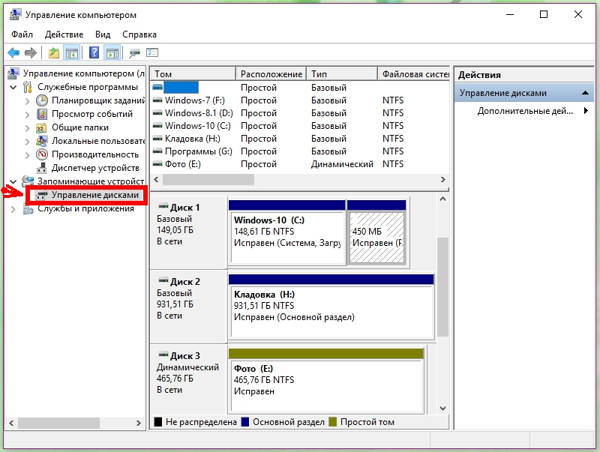Screen dimensions: 600x452
Task: Expand the Службы и приложения node
Action: point(13,209)
